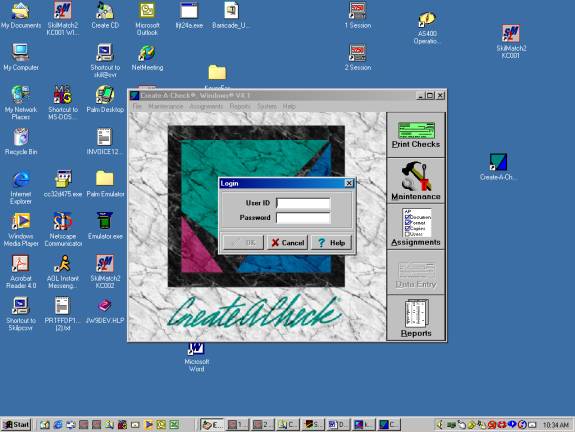
Task: Select the Create-A-Check desktop shortcut
Action: tap(498, 167)
